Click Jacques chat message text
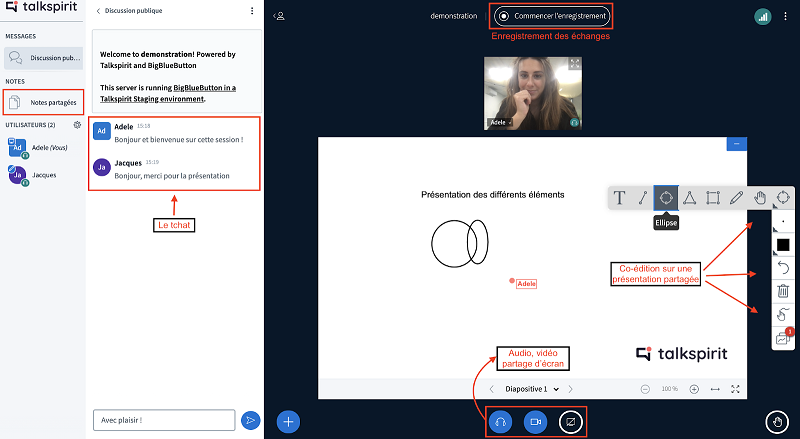 (172, 176)
